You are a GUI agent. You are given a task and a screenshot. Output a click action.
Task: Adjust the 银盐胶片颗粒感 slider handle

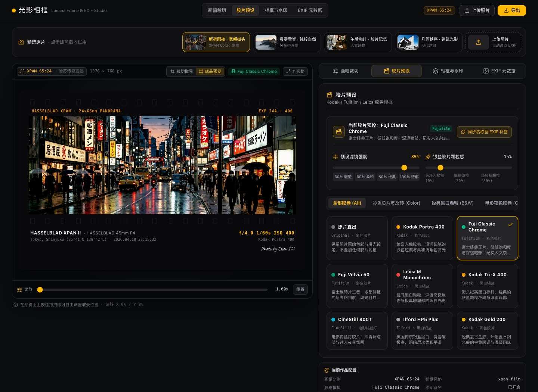(440, 168)
